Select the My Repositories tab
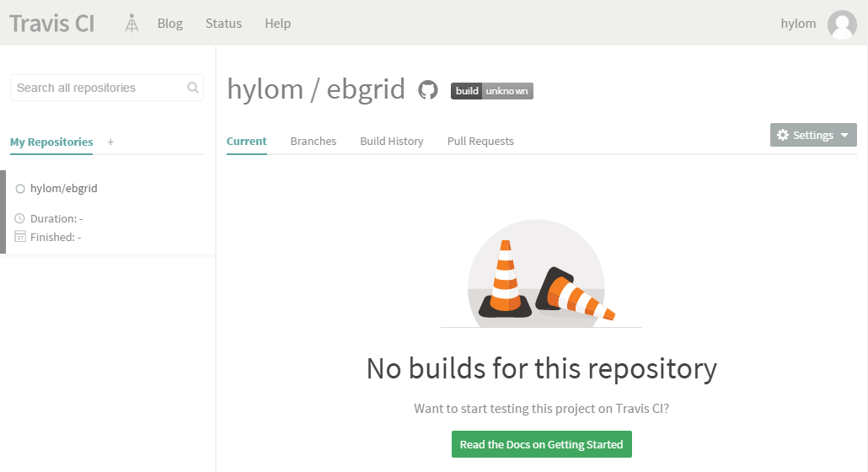 click(x=51, y=142)
